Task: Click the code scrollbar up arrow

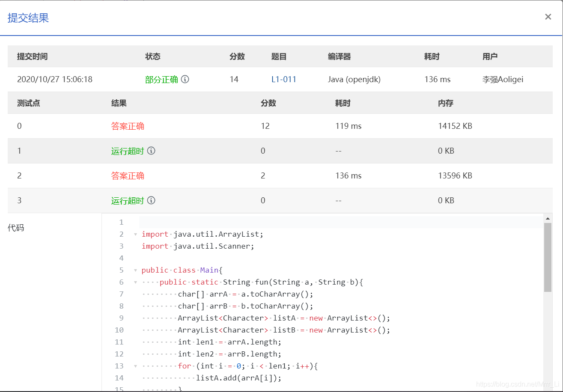Action: (548, 218)
